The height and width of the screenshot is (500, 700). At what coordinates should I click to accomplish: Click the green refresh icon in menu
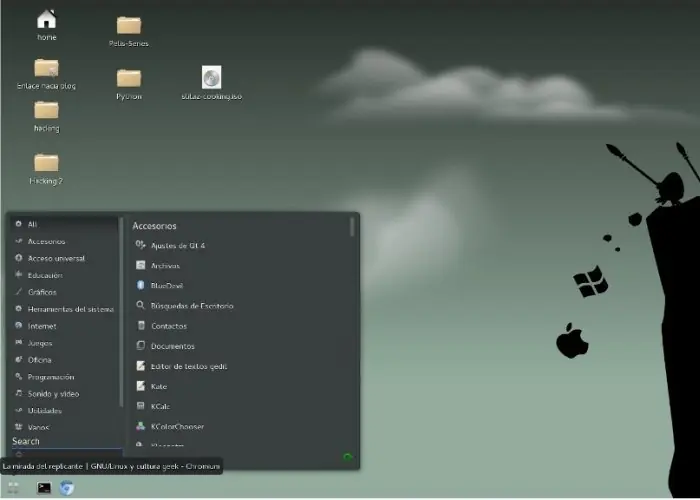coord(347,457)
